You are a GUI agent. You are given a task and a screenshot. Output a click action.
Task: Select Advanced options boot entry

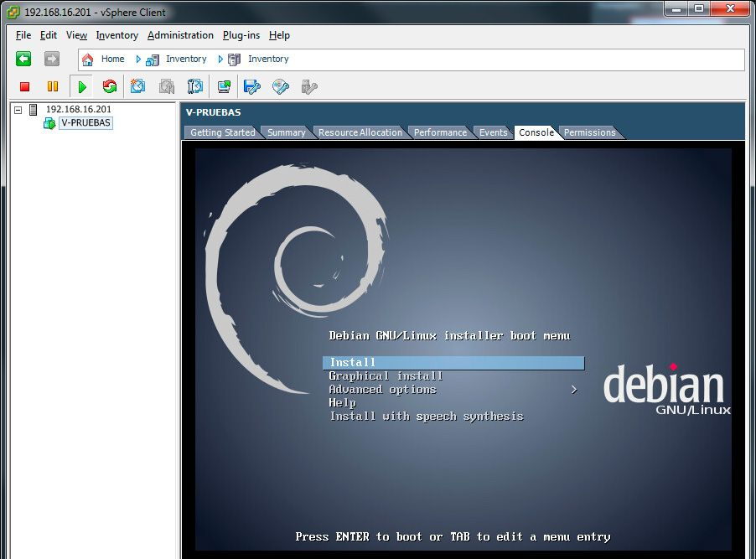(x=382, y=390)
